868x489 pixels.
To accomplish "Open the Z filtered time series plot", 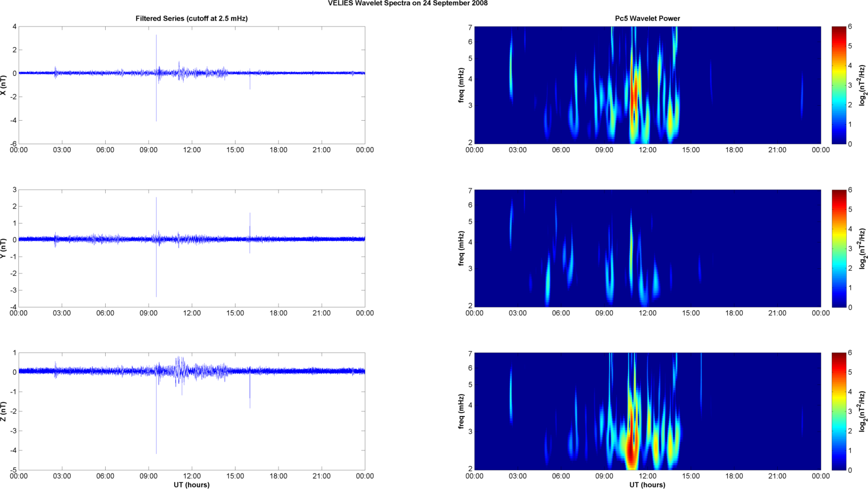I will (x=191, y=411).
